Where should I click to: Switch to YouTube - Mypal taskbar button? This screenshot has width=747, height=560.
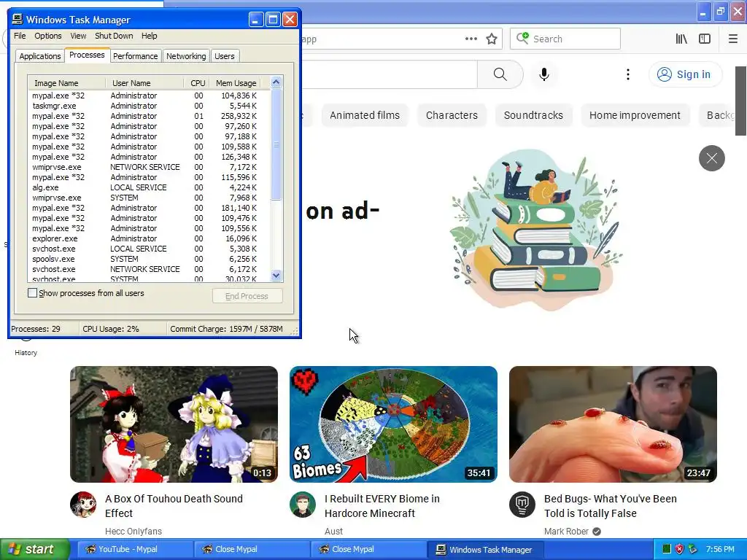tap(135, 549)
